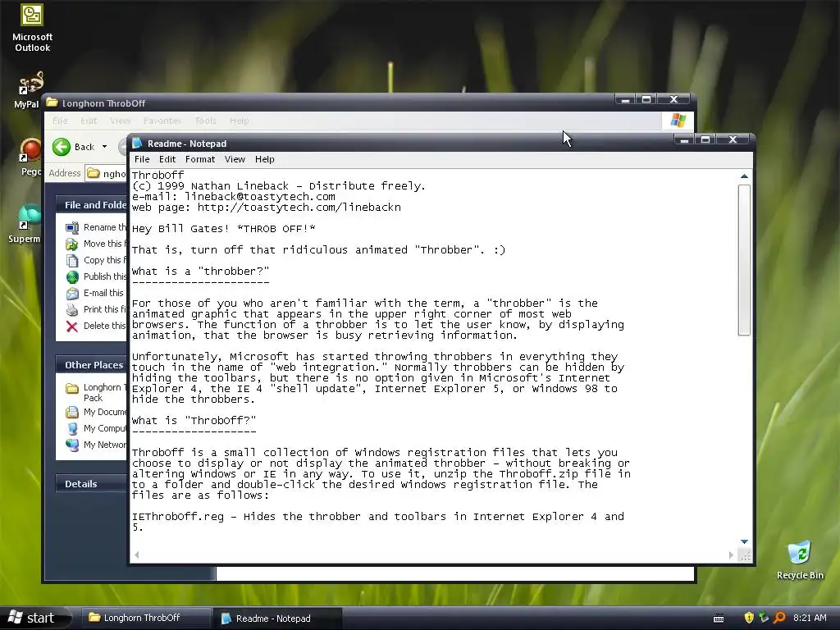Viewport: 840px width, 630px height.
Task: Click the security shield tray icon
Action: pos(748,618)
